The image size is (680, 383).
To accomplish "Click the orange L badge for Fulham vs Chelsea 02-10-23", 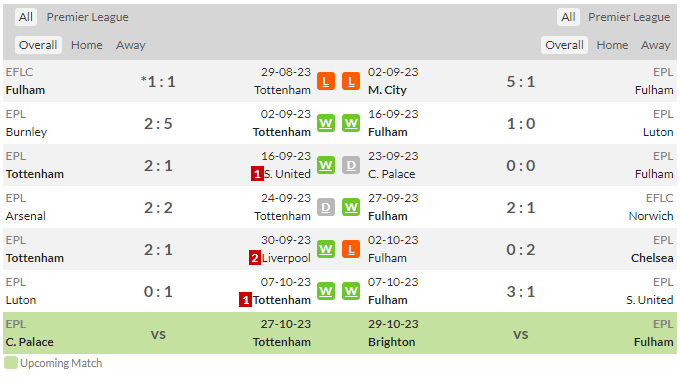I will (351, 249).
